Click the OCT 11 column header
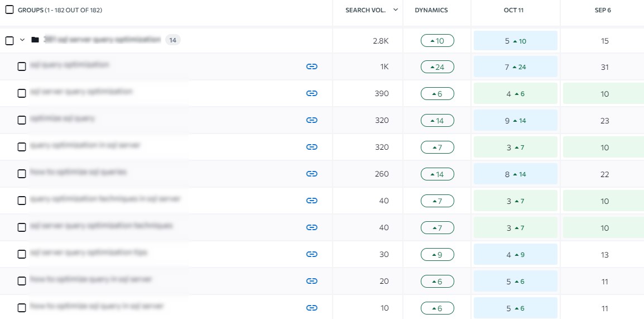 click(x=513, y=10)
